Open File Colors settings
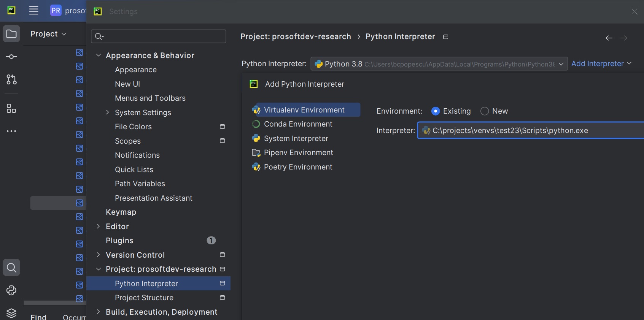This screenshot has width=644, height=320. click(x=133, y=127)
